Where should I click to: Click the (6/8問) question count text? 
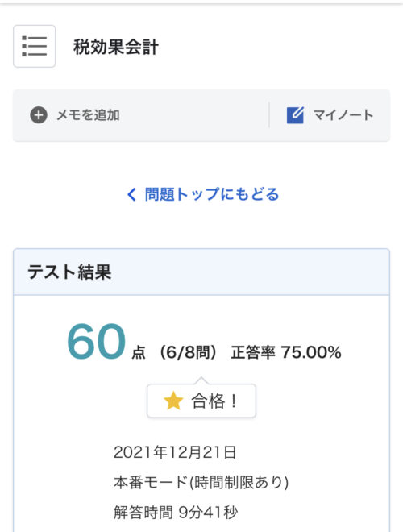pyautogui.click(x=188, y=352)
